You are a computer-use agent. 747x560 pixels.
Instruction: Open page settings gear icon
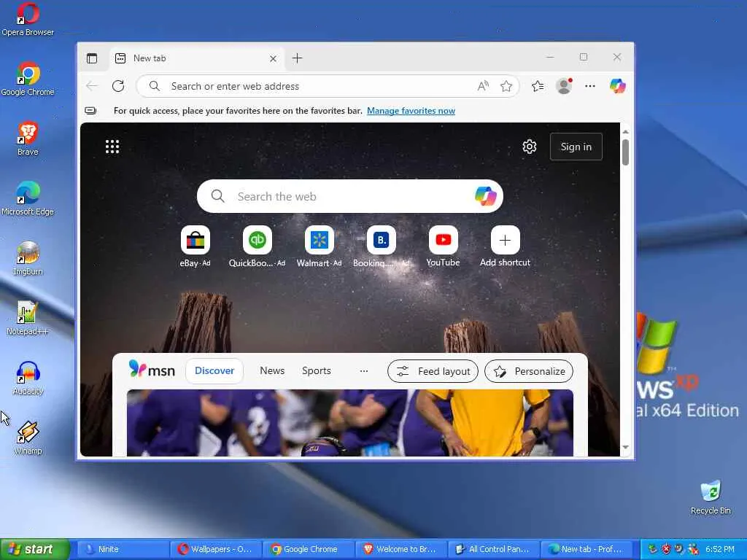pos(530,147)
